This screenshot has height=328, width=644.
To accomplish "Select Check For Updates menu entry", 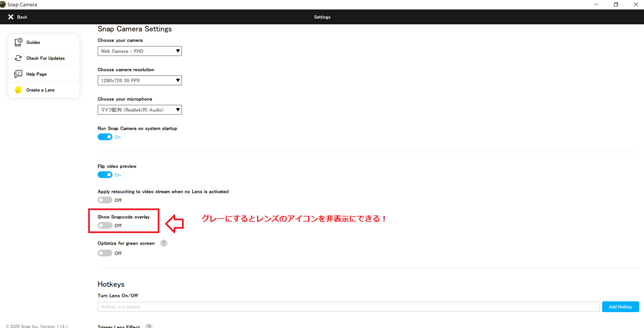I will coord(44,58).
